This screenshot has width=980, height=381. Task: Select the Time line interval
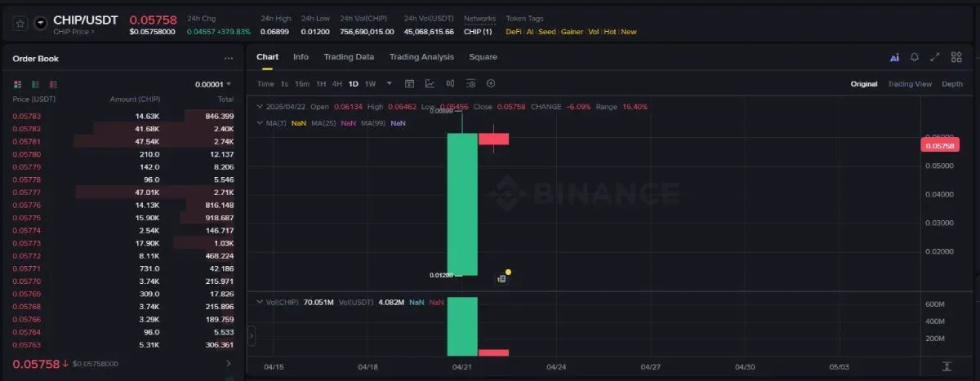[265, 84]
